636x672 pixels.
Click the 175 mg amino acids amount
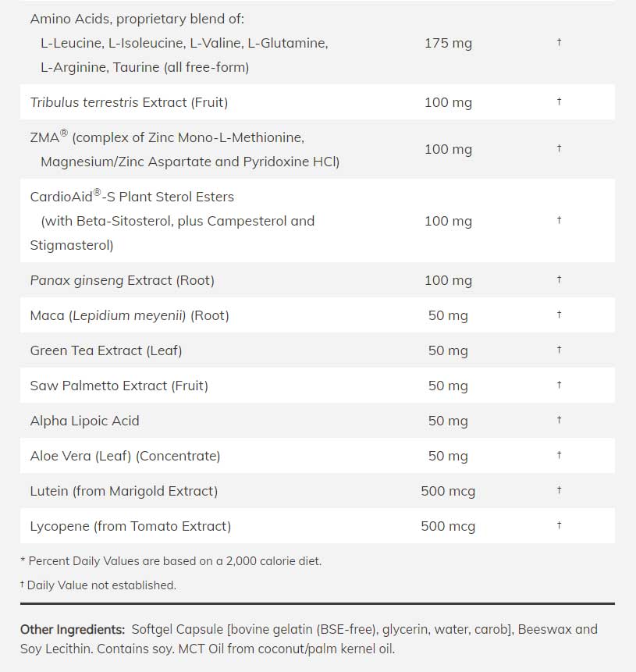(x=448, y=43)
